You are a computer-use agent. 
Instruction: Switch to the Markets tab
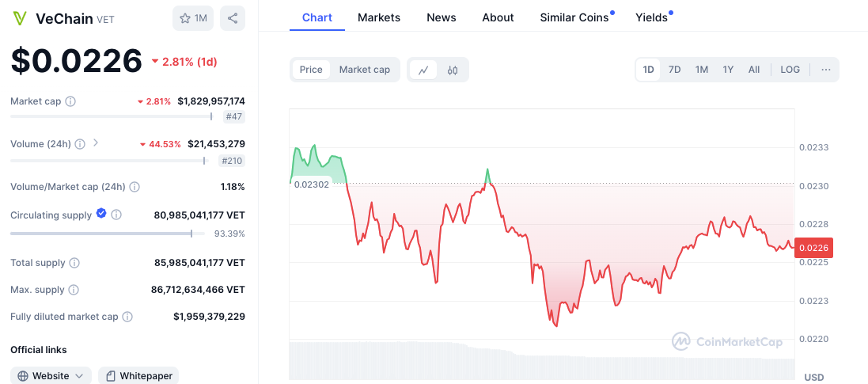coord(379,17)
